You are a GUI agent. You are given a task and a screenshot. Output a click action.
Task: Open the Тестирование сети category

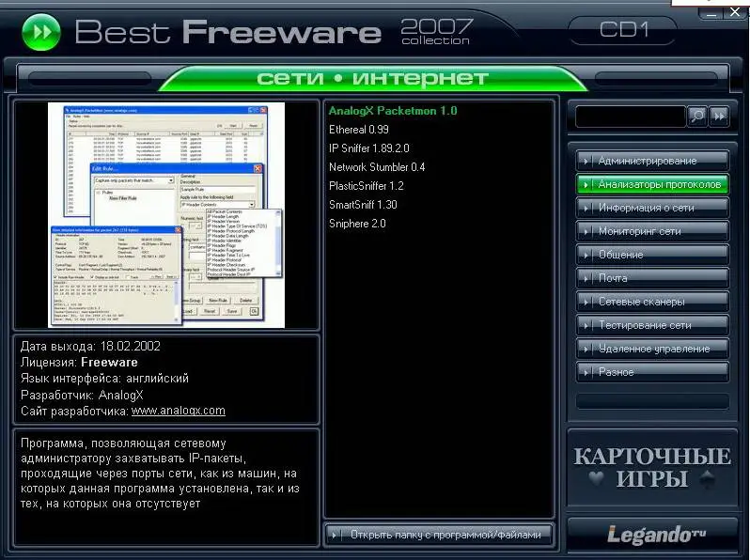[652, 325]
